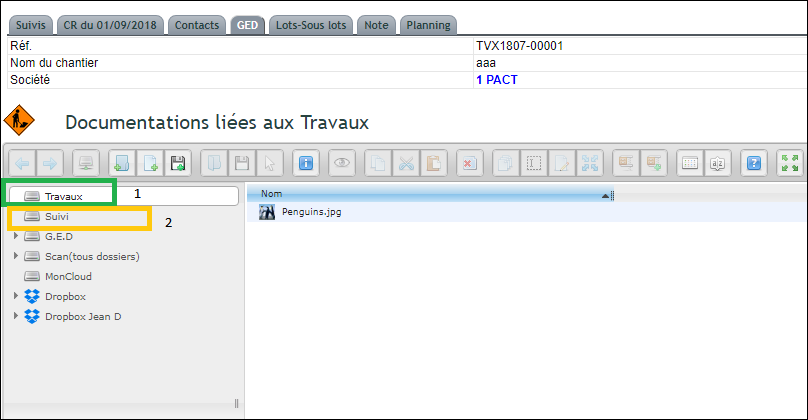Toggle preview with the eye icon
The height and width of the screenshot is (420, 808).
click(342, 164)
